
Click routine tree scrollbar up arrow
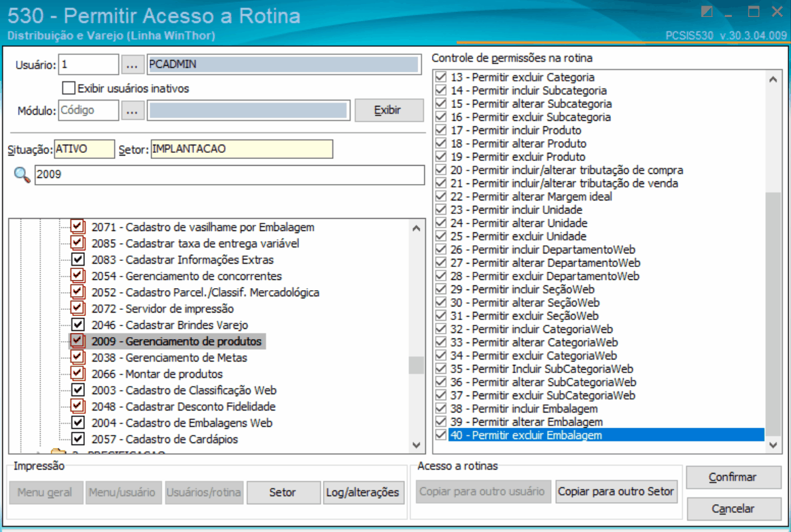click(x=416, y=228)
